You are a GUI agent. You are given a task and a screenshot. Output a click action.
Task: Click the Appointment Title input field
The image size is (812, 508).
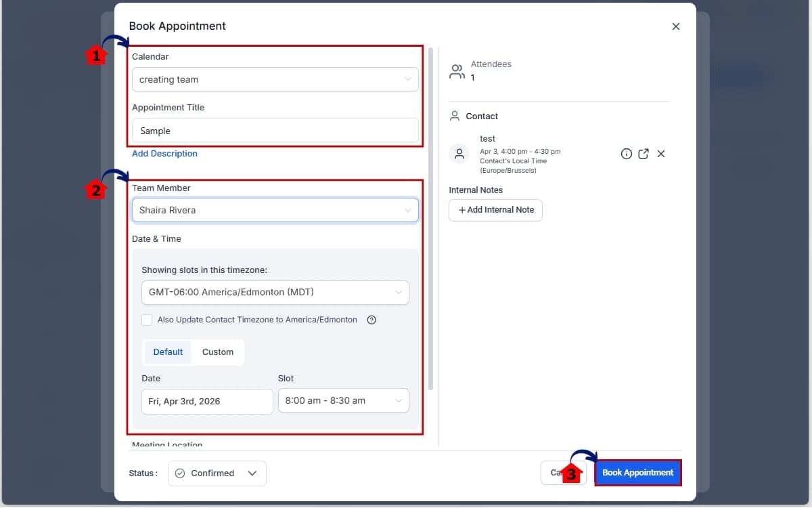[275, 131]
